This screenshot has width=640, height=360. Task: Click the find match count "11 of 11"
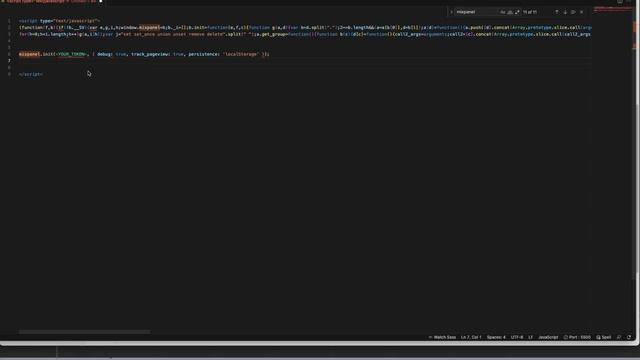[530, 12]
